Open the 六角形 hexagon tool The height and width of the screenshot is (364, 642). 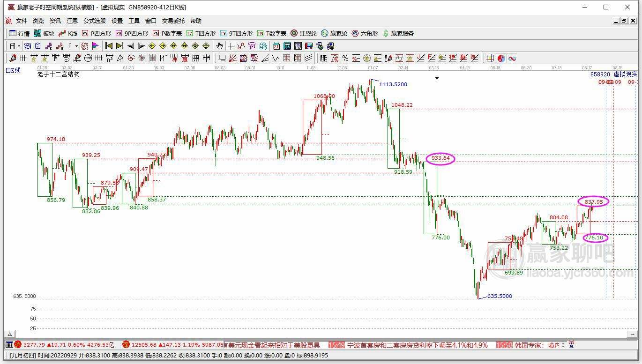click(365, 33)
